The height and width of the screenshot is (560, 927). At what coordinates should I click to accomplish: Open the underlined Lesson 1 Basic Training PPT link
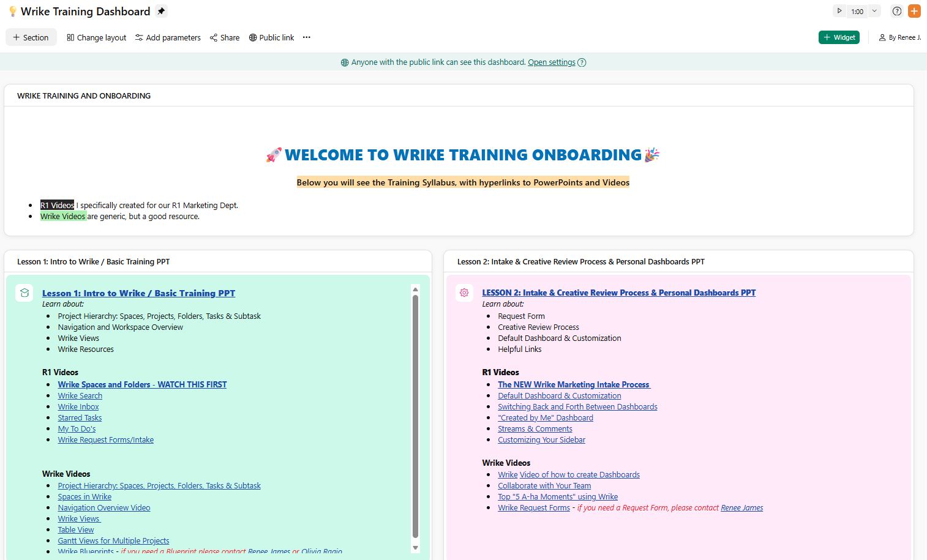point(138,293)
